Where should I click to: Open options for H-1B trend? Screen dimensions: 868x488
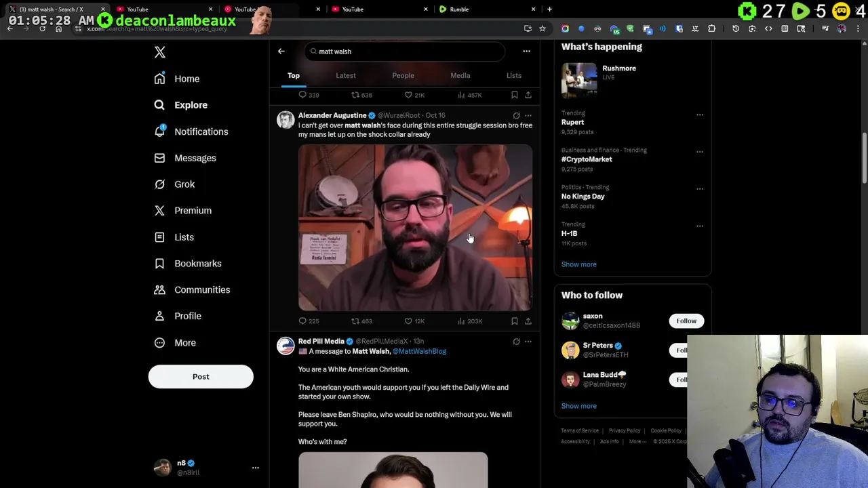coord(700,226)
